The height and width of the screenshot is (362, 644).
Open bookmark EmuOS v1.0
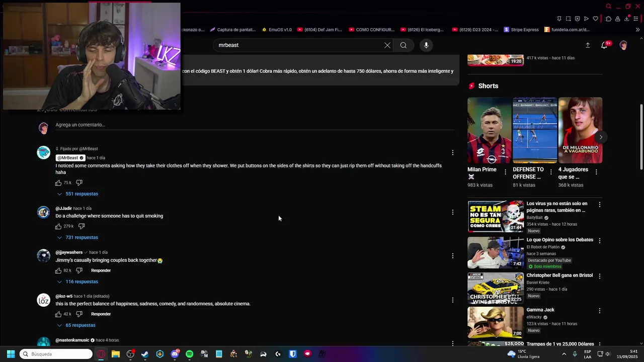(x=277, y=30)
